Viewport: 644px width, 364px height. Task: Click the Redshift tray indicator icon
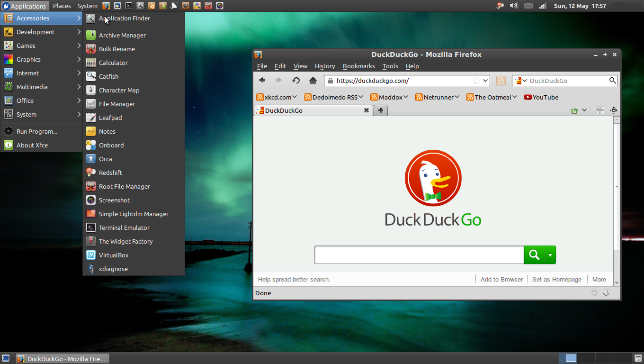click(x=500, y=6)
